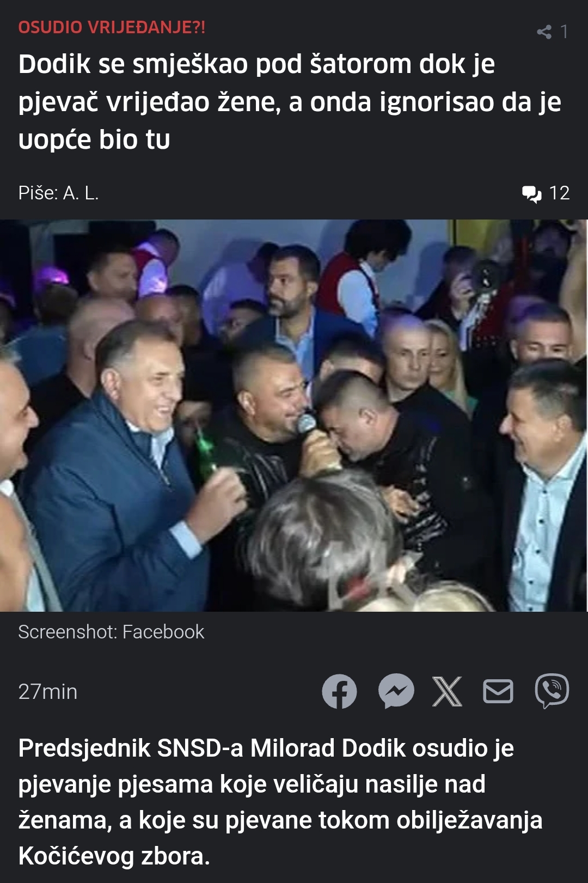Viewport: 588px width, 883px height.
Task: Share the article on Facebook
Action: [x=339, y=691]
